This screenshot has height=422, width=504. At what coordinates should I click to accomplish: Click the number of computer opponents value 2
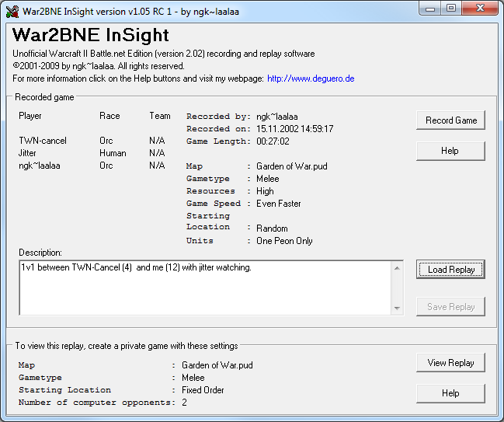pos(184,403)
